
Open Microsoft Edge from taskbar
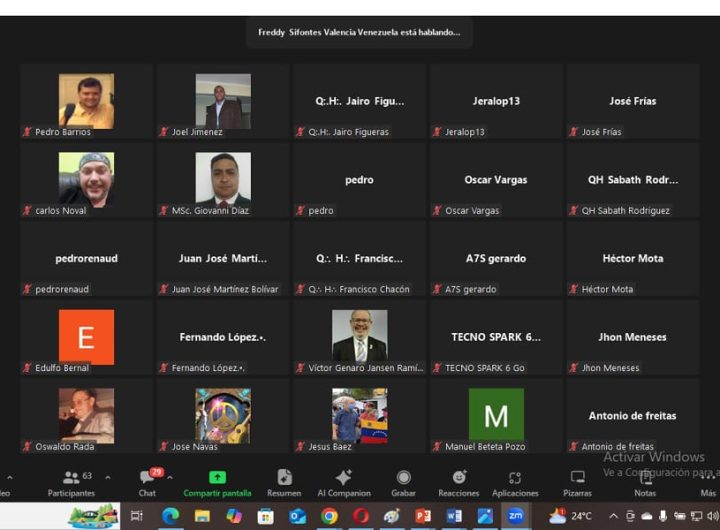tap(170, 516)
